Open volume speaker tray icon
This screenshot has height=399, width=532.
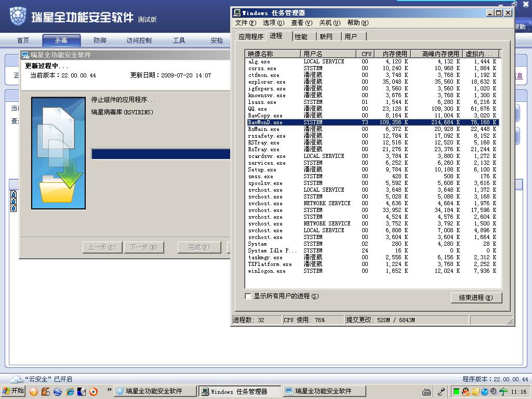click(494, 392)
